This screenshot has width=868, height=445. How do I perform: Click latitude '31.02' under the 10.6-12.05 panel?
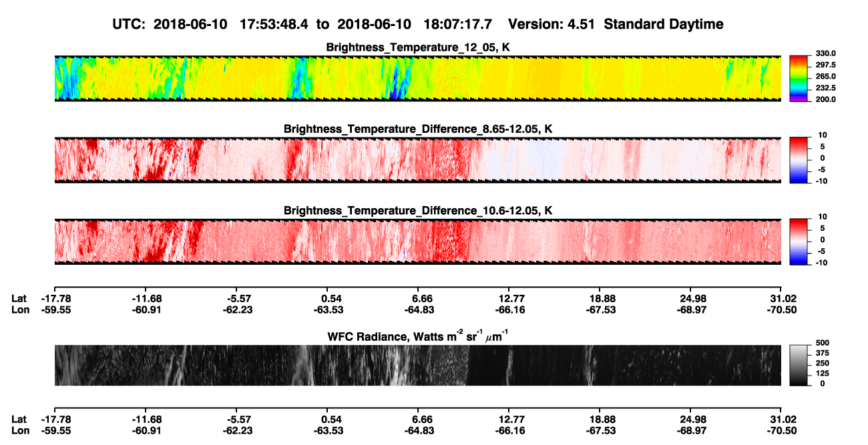pyautogui.click(x=783, y=298)
